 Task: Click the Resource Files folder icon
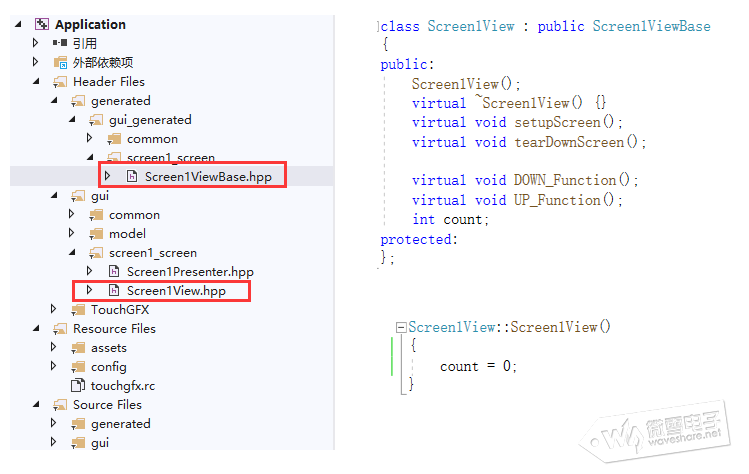[60, 329]
